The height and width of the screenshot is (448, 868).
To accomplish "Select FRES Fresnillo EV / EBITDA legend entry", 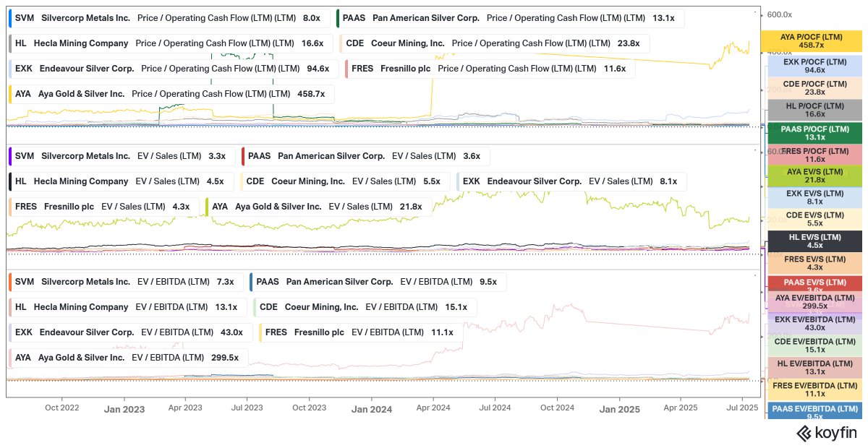I will pyautogui.click(x=359, y=332).
